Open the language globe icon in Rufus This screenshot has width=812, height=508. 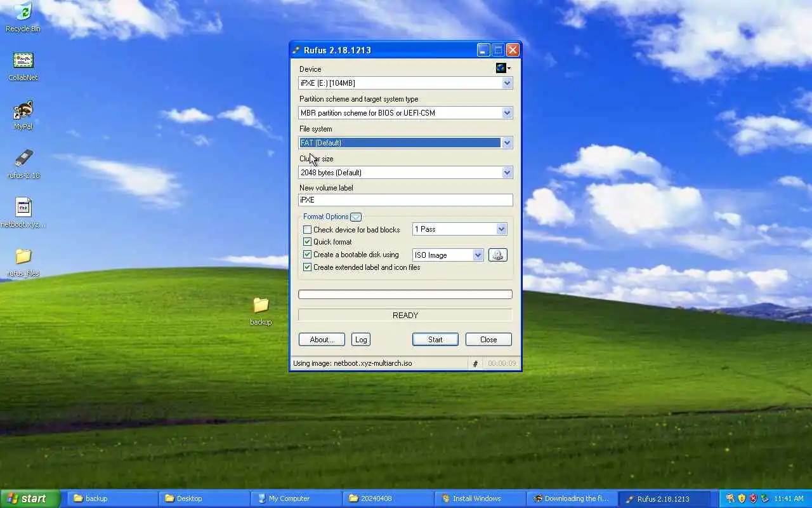502,68
